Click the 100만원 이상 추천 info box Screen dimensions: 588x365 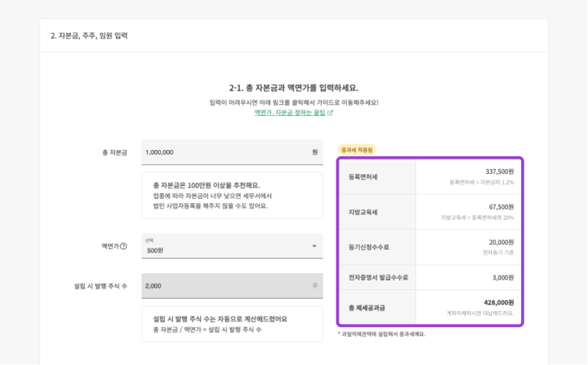click(x=231, y=195)
